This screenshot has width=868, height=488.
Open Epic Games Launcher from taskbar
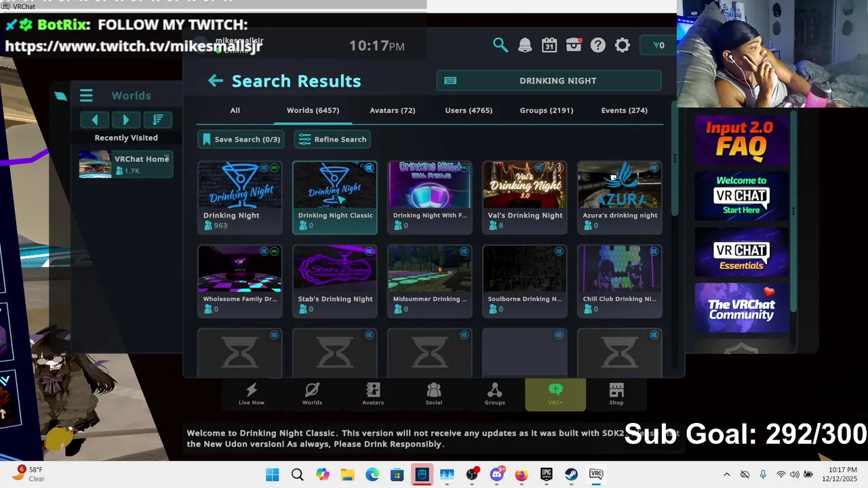547,474
